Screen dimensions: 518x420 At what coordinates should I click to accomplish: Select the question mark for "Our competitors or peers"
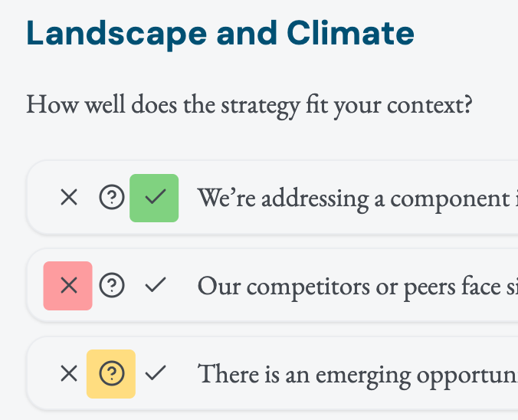112,286
